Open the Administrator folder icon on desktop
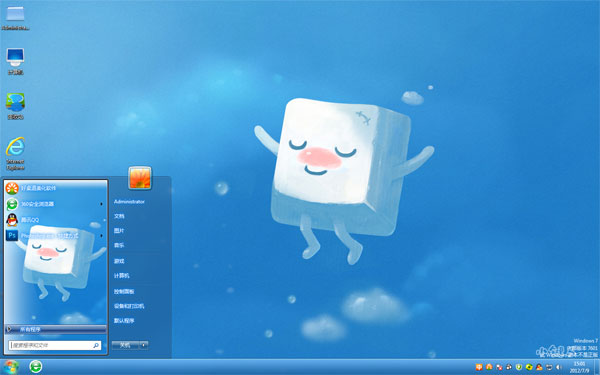This screenshot has width=600, height=375. click(x=15, y=18)
